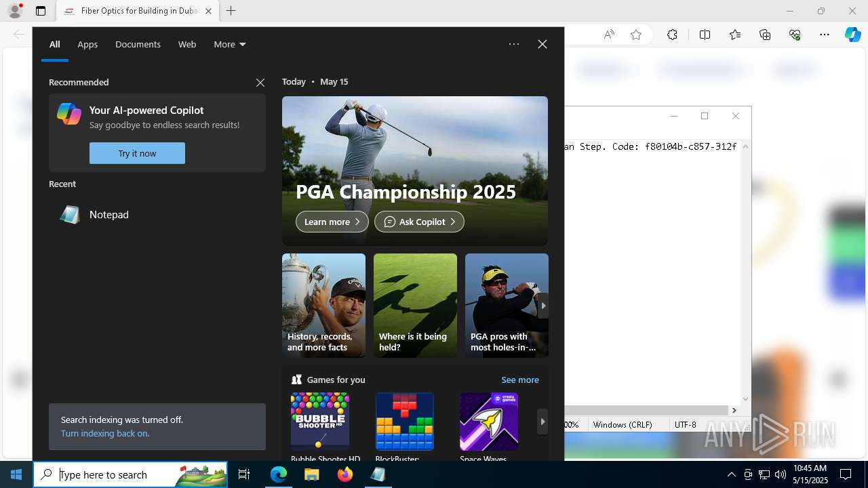
Task: Open the volume control in system tray
Action: coord(780,474)
